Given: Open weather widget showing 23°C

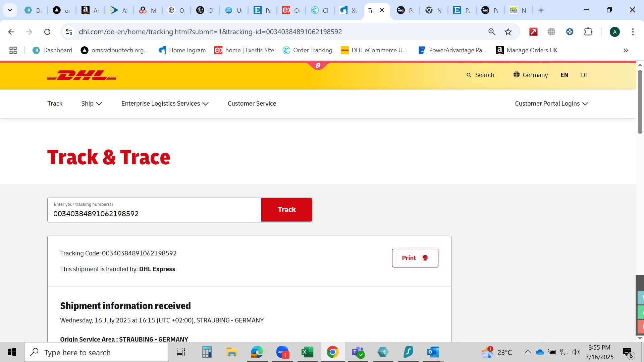Looking at the screenshot, I should coord(497,352).
